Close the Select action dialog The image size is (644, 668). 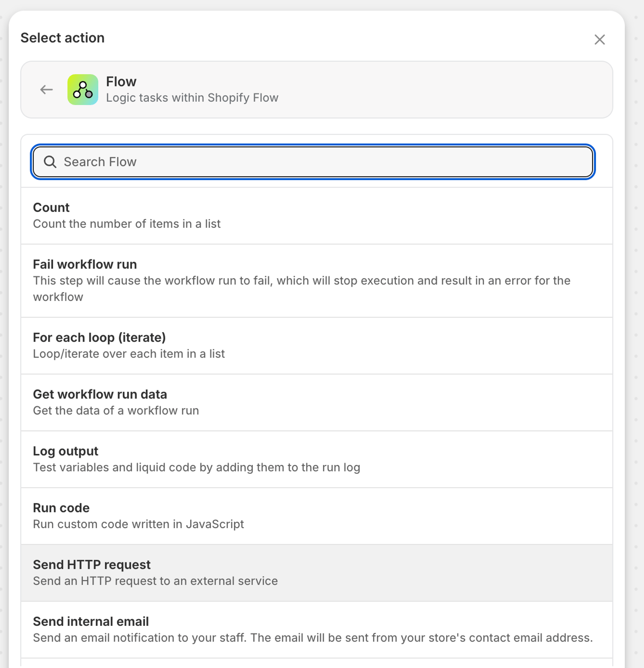[599, 40]
